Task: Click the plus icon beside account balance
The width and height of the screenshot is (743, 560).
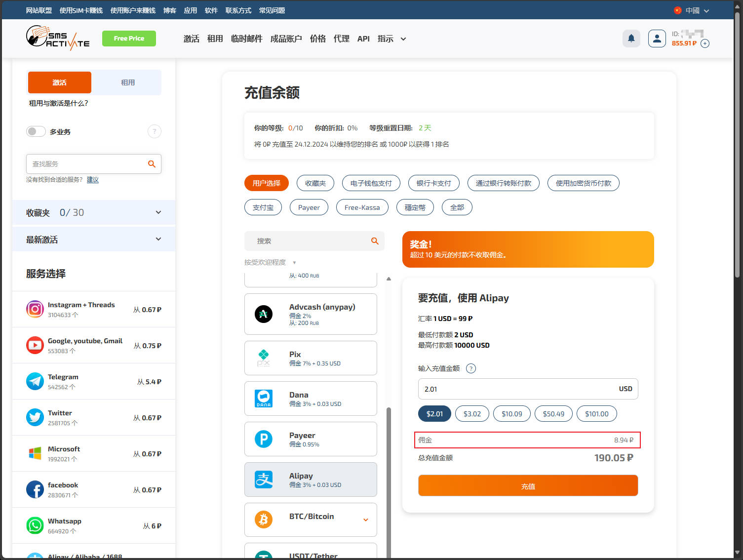Action: click(705, 43)
